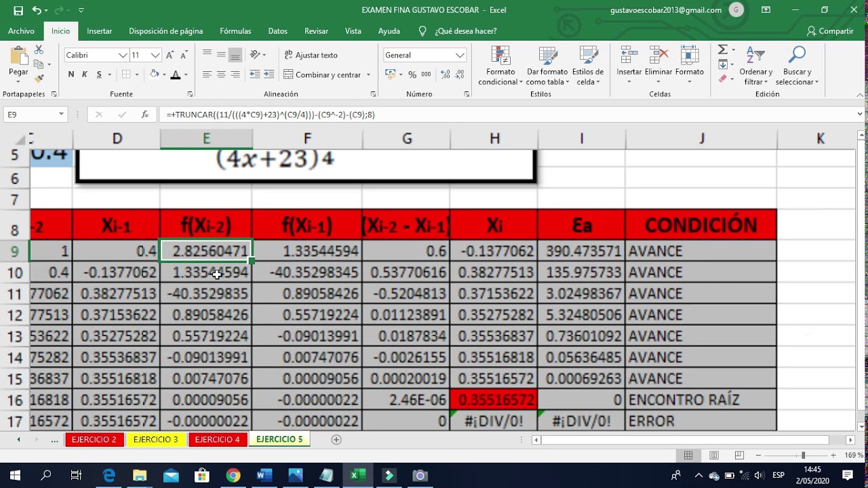Apply percent style format
This screenshot has width=868, height=488.
412,75
